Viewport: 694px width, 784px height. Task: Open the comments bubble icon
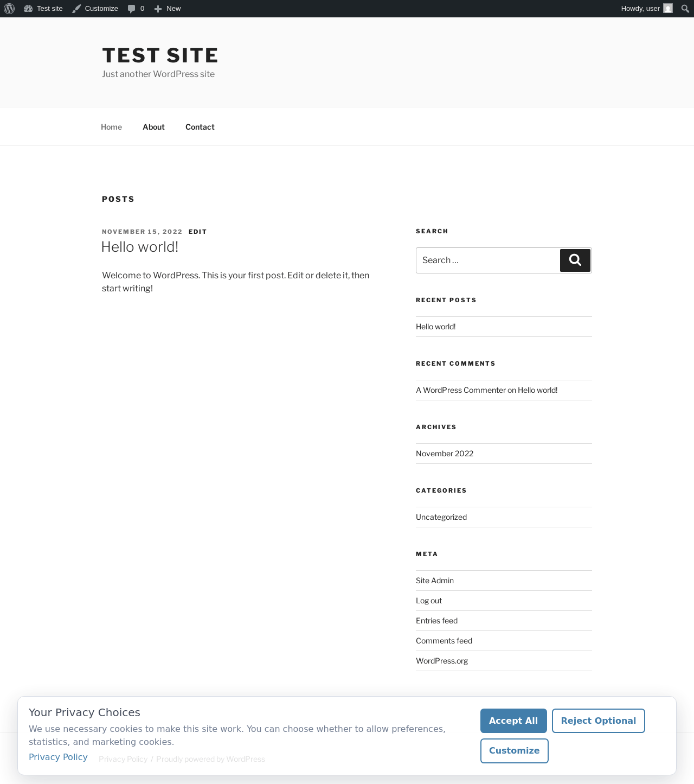131,9
